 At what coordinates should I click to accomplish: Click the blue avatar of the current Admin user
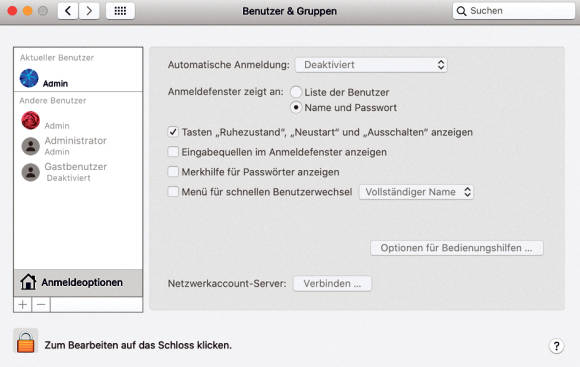(29, 78)
